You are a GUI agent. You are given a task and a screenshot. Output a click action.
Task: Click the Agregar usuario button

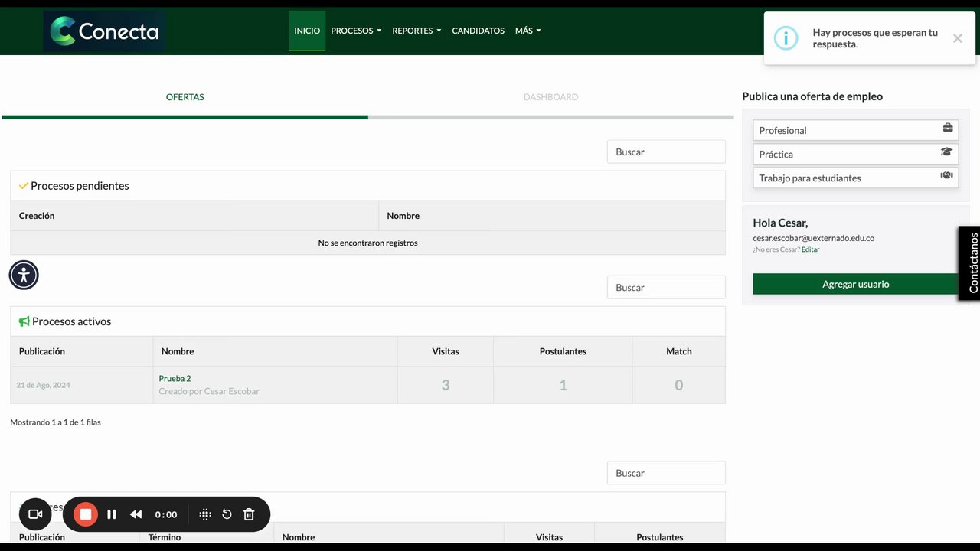click(x=855, y=284)
